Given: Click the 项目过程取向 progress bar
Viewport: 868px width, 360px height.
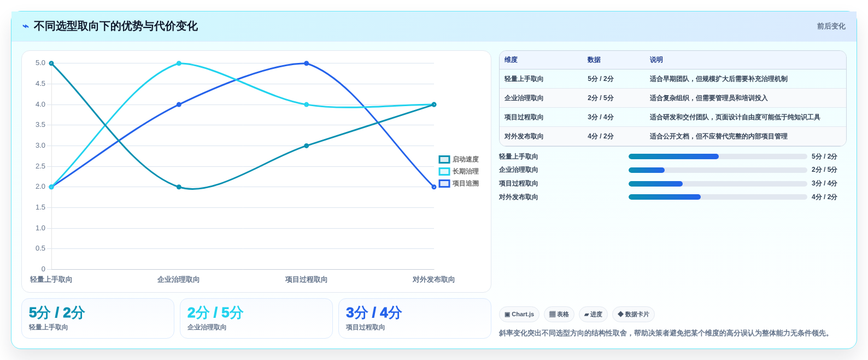Looking at the screenshot, I should coord(718,184).
